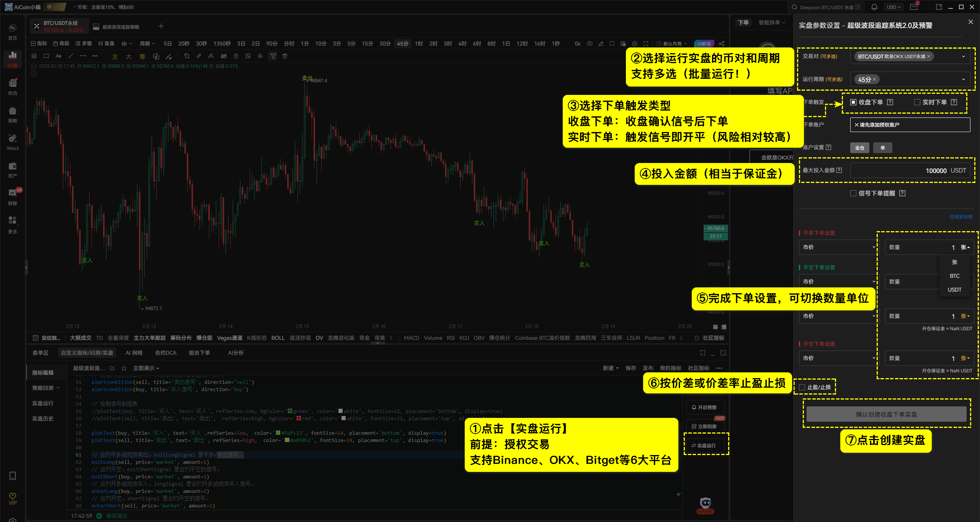The image size is (980, 522).
Task: Take a chart screenshot with the camera icon
Action: (x=590, y=44)
